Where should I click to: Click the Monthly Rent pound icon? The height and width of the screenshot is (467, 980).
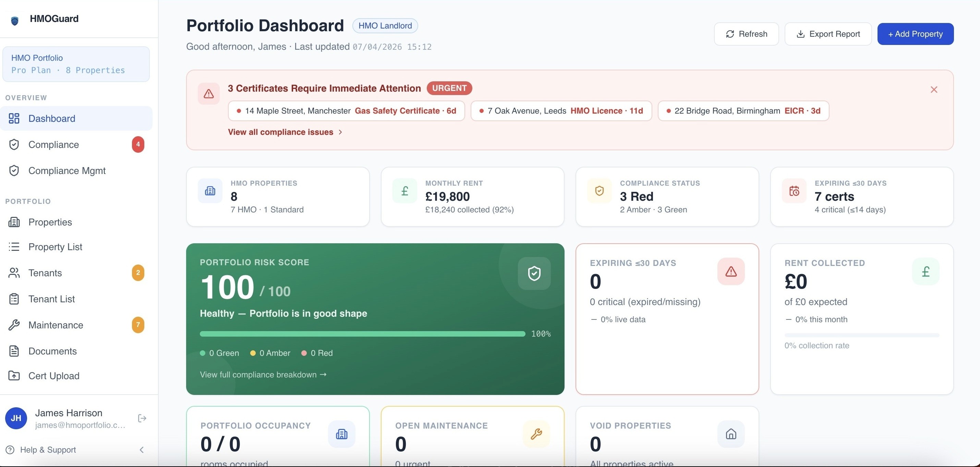405,191
